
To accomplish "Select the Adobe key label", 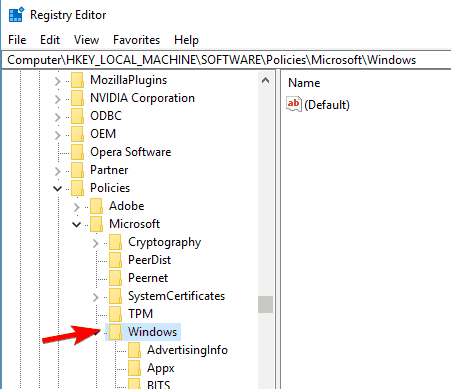I will [127, 206].
